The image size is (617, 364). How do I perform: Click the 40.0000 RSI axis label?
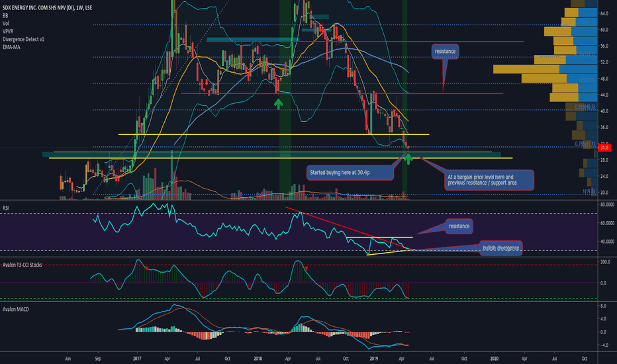[607, 241]
